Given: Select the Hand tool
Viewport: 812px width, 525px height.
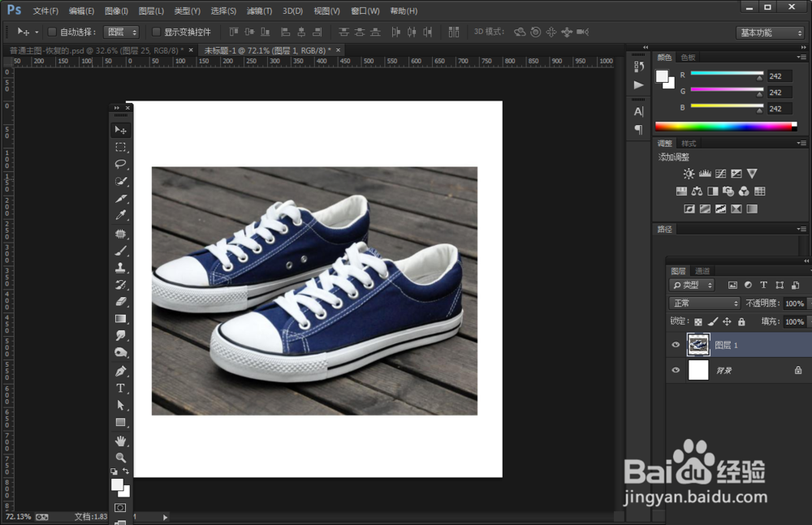Looking at the screenshot, I should (120, 441).
